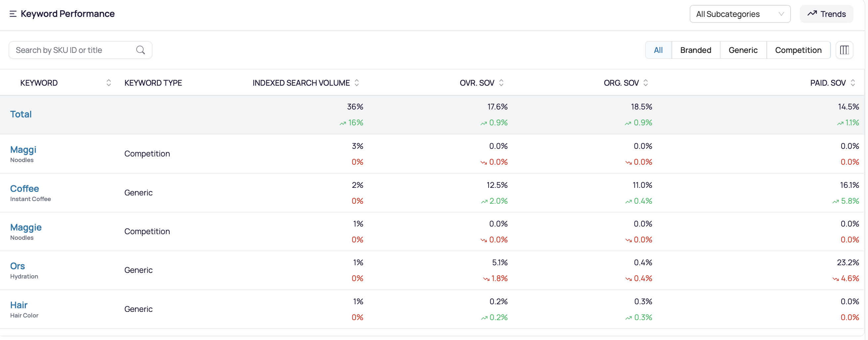Switch to the Competition filter tab
Screen dimensions: 868x340
click(x=798, y=50)
